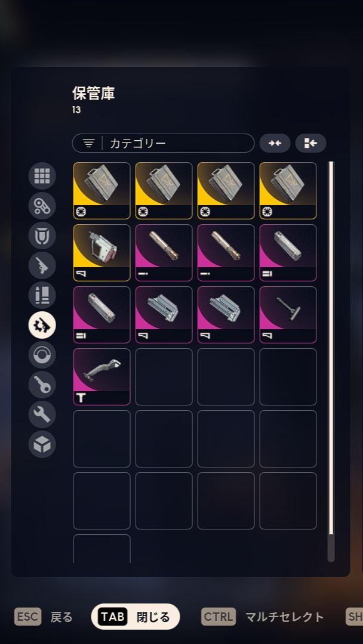Open the カテゴリー sort dropdown
This screenshot has width=363, height=644.
[x=163, y=143]
